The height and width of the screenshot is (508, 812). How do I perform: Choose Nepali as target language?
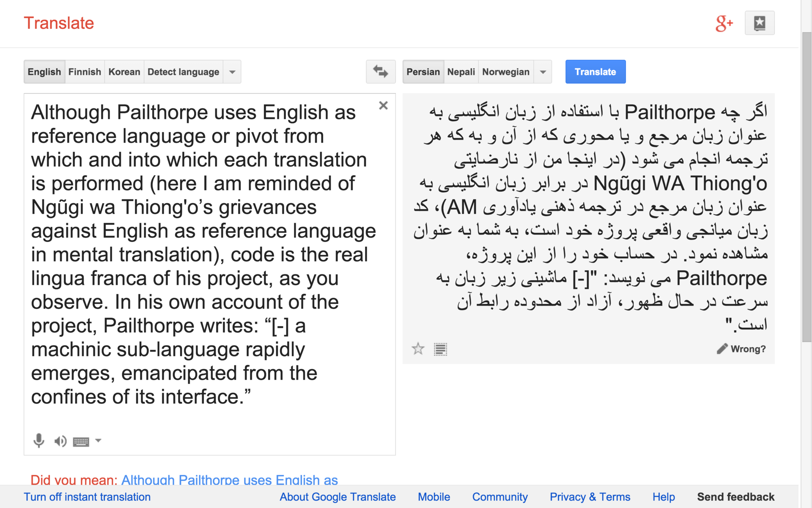point(461,72)
